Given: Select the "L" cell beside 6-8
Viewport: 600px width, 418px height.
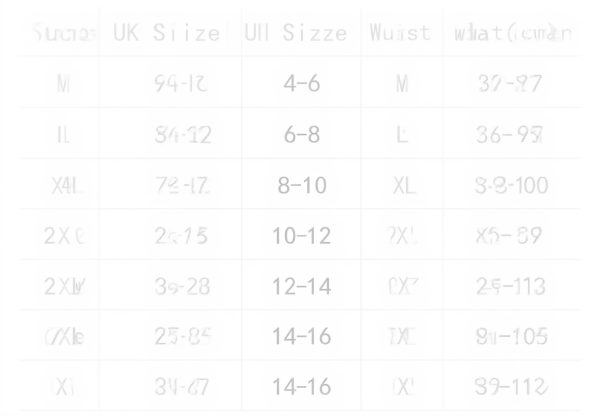Looking at the screenshot, I should point(402,135).
